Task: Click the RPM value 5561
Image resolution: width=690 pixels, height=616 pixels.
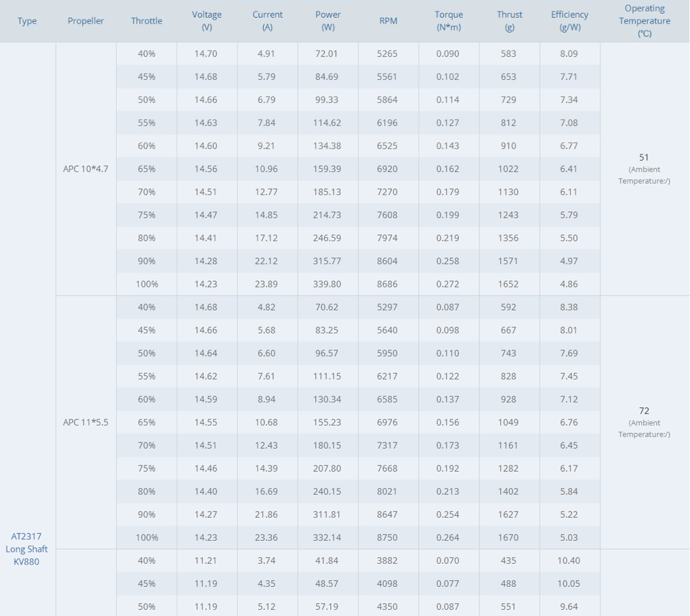Action: coord(387,77)
